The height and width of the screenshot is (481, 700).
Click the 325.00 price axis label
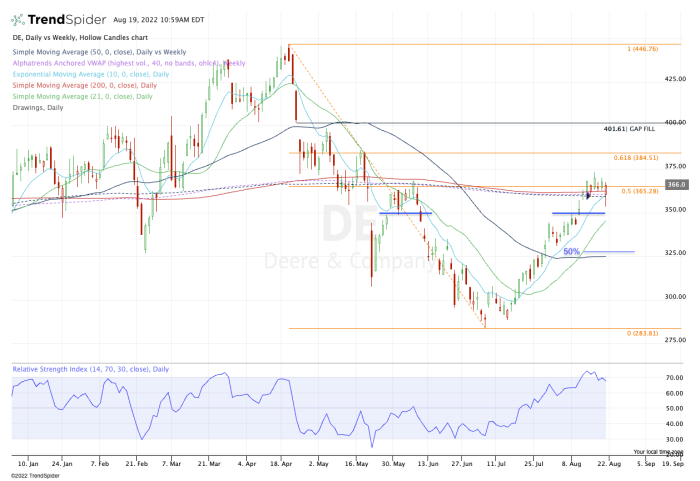coord(675,253)
